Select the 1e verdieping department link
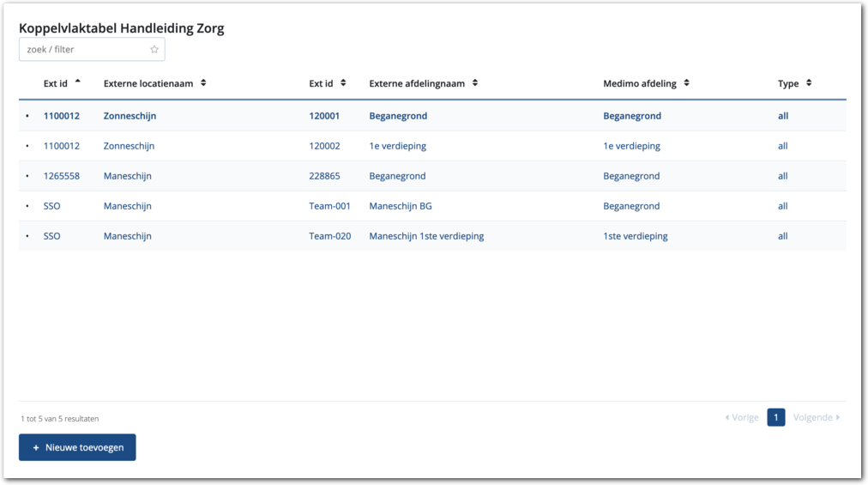The width and height of the screenshot is (868, 485). (397, 146)
